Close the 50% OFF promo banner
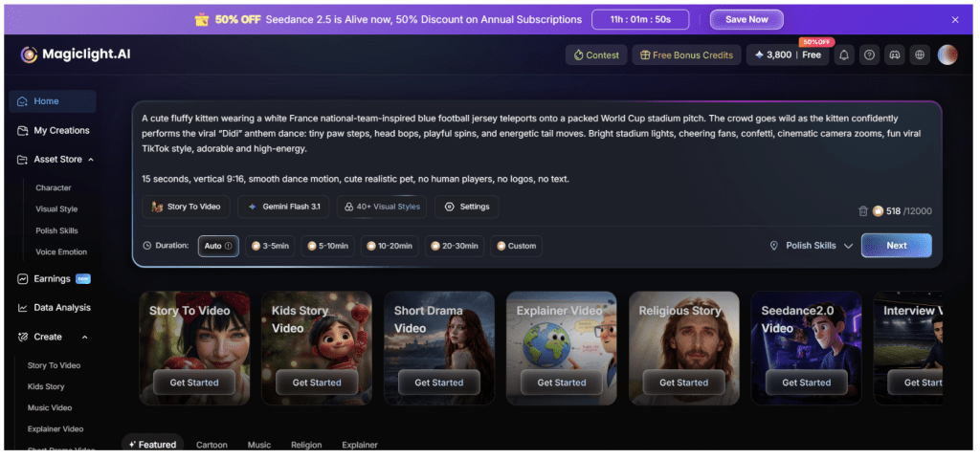Image resolution: width=980 pixels, height=459 pixels. (x=955, y=19)
